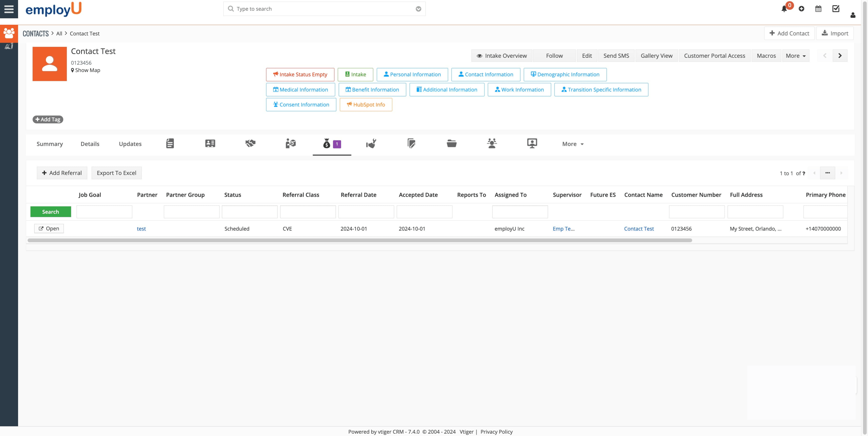
Task: Switch to the Updates tab
Action: point(130,144)
